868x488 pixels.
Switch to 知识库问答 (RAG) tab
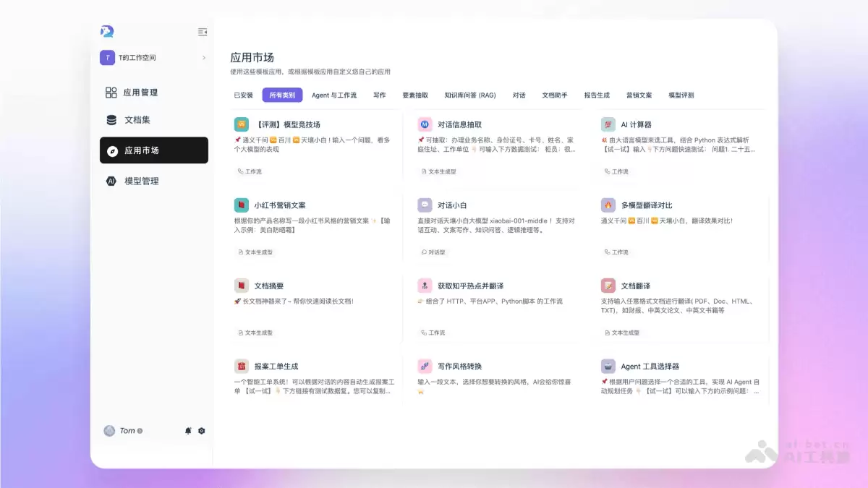(x=470, y=95)
